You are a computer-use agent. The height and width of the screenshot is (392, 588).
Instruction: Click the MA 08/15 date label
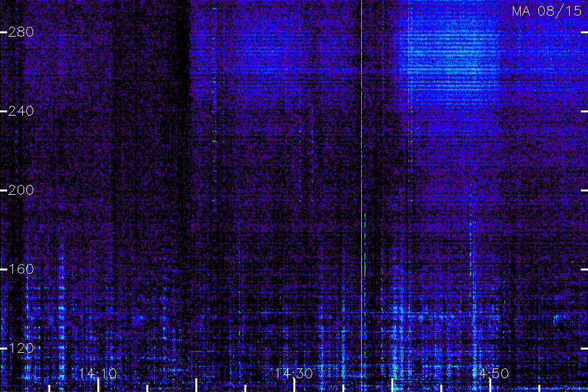[547, 11]
